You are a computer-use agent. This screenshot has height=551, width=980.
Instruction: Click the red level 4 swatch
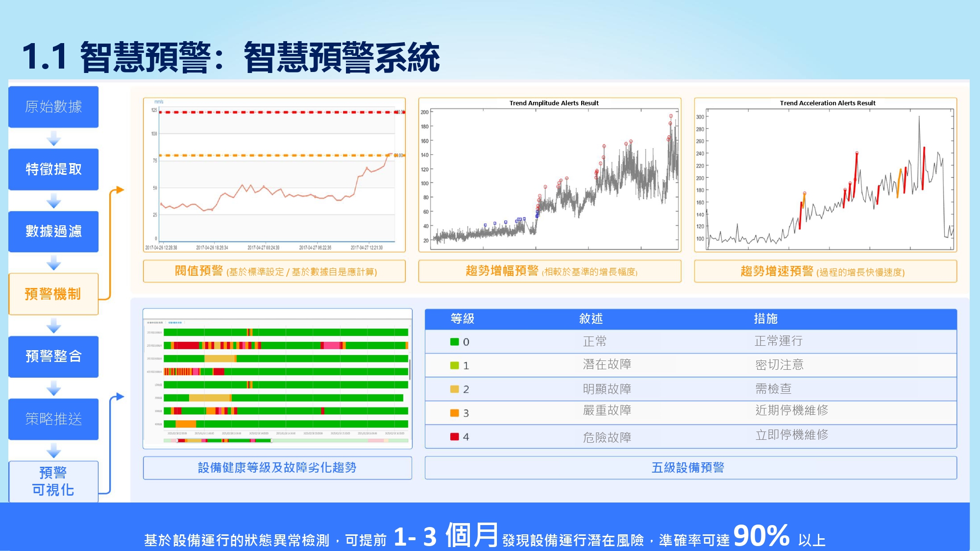coord(454,436)
